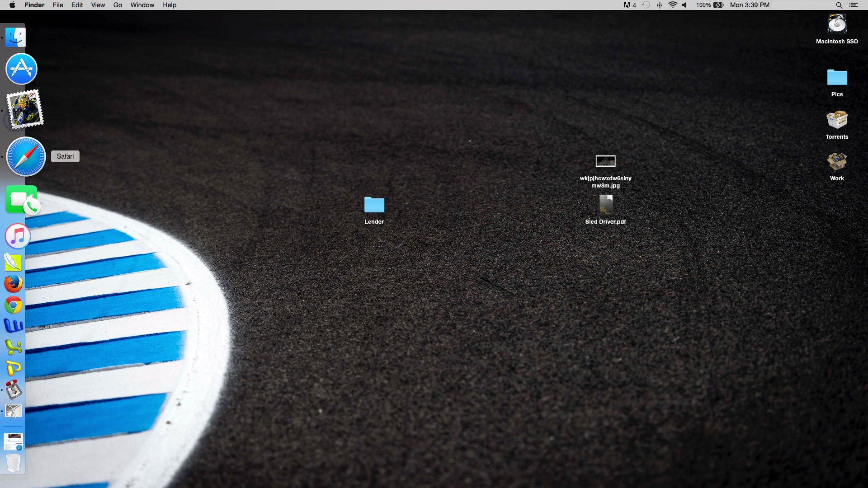The width and height of the screenshot is (868, 488).
Task: Open the Wi-Fi status menu
Action: pos(673,5)
